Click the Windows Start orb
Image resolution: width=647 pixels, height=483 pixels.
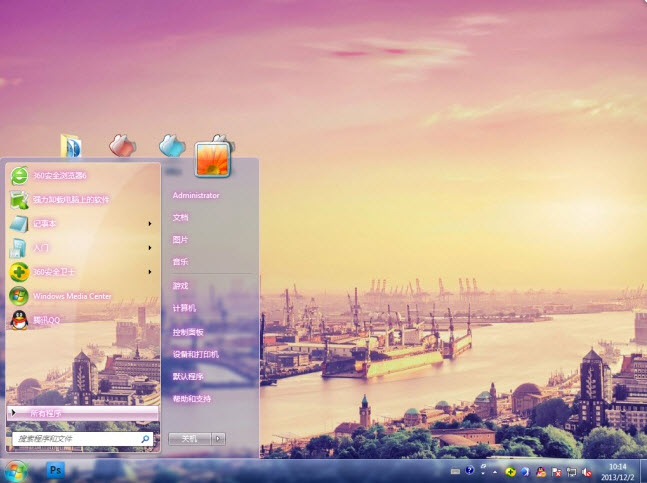[16, 471]
